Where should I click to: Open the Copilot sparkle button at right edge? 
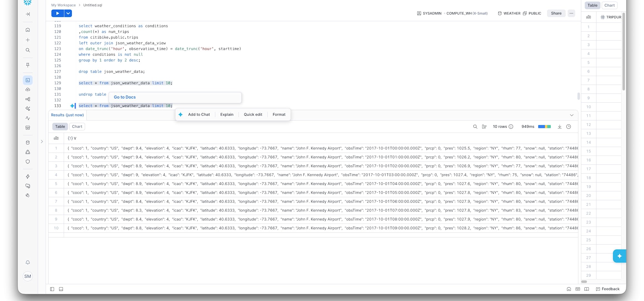pyautogui.click(x=619, y=256)
